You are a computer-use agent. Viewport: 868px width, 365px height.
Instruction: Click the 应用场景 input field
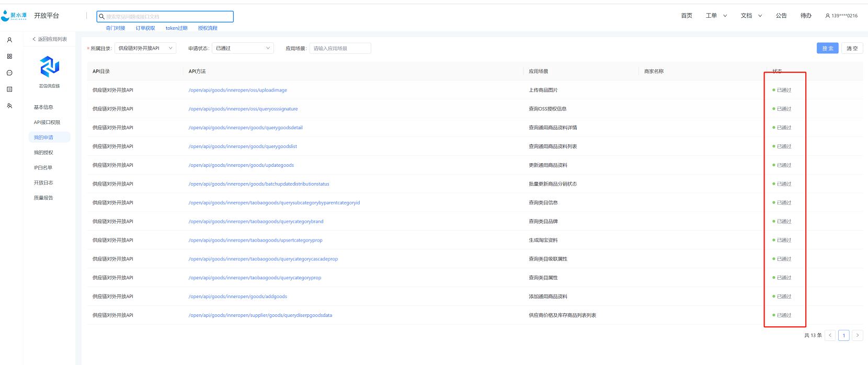pyautogui.click(x=340, y=48)
